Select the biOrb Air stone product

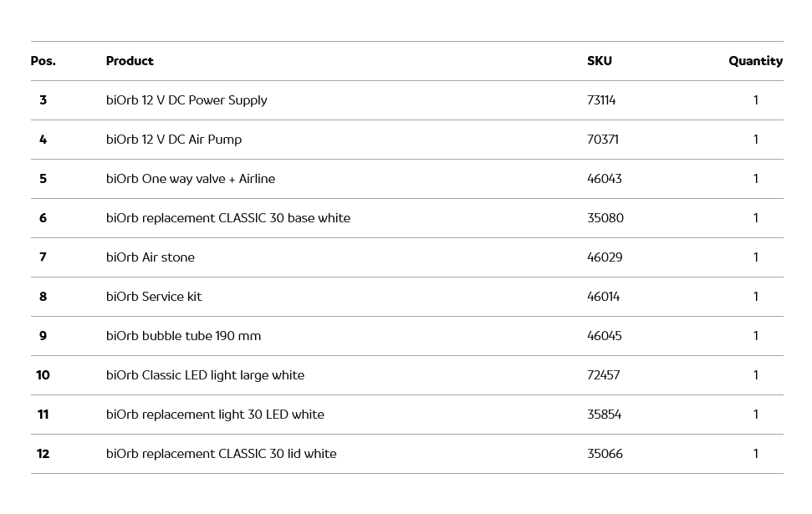[151, 257]
